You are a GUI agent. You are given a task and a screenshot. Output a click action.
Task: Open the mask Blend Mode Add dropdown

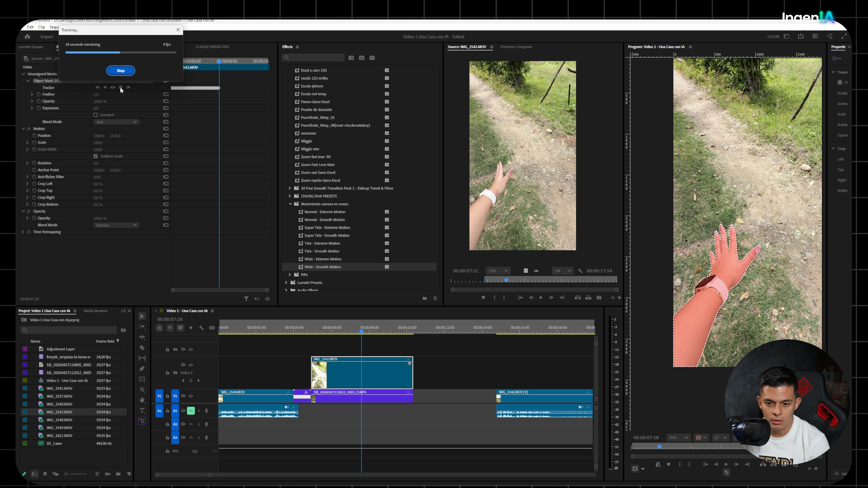116,122
